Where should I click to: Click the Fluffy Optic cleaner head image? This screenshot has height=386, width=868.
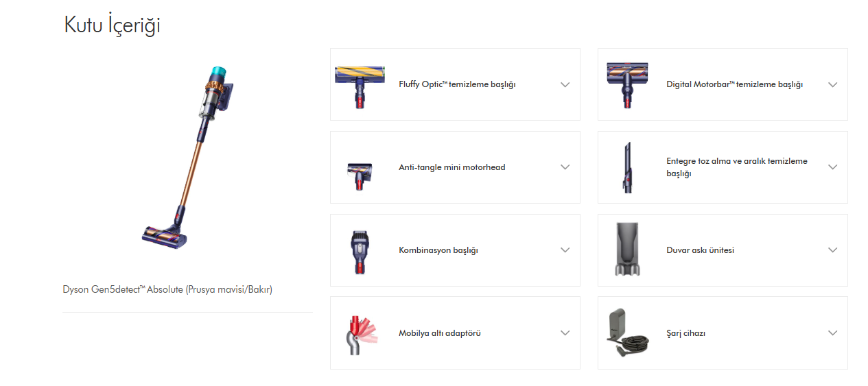click(x=360, y=84)
